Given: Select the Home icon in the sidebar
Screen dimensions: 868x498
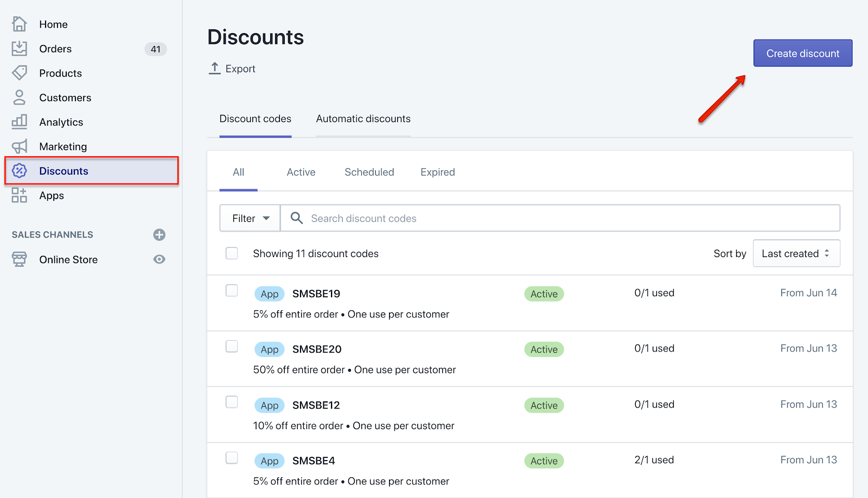Looking at the screenshot, I should tap(19, 24).
